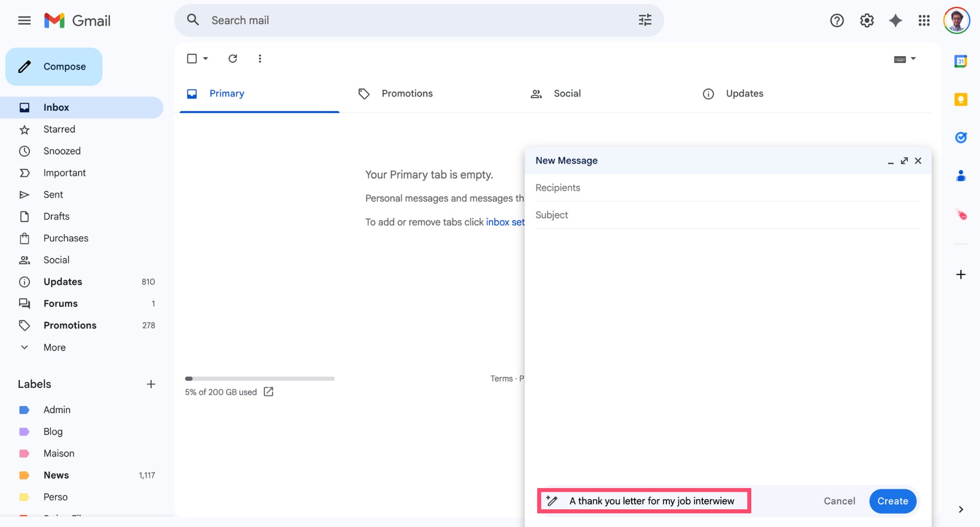This screenshot has width=980, height=527.
Task: Open the Google apps grid icon
Action: coord(924,20)
